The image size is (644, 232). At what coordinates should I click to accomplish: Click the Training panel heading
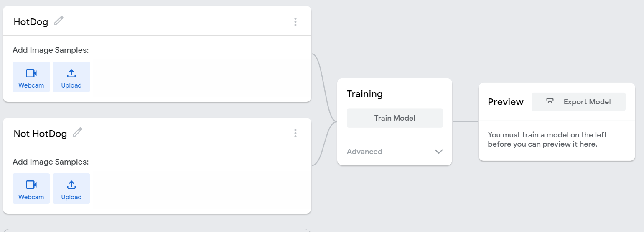coord(364,94)
